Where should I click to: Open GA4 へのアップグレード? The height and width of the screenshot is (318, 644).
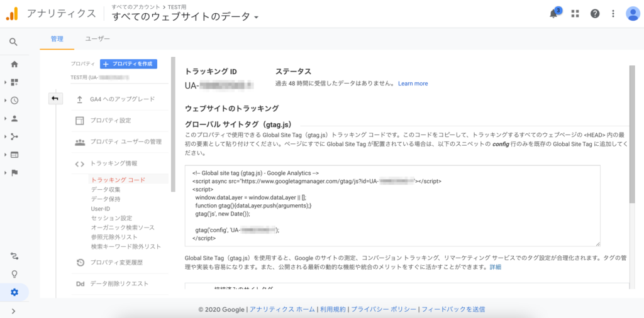(123, 99)
